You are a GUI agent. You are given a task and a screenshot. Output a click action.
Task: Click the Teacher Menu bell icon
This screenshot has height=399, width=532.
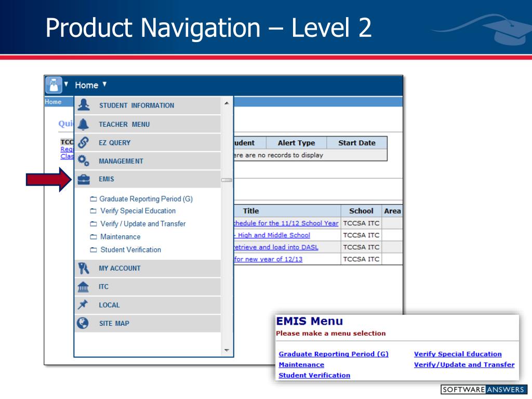coord(83,124)
